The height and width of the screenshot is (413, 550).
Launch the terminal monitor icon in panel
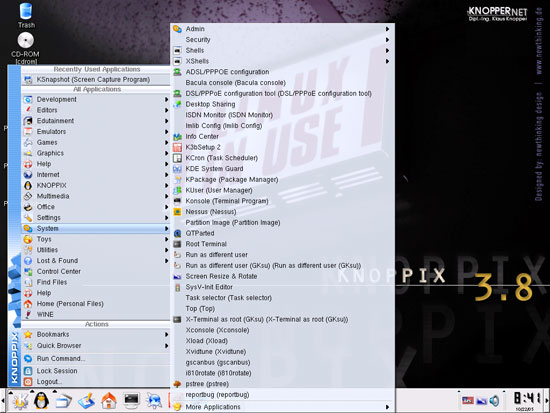pyautogui.click(x=131, y=400)
